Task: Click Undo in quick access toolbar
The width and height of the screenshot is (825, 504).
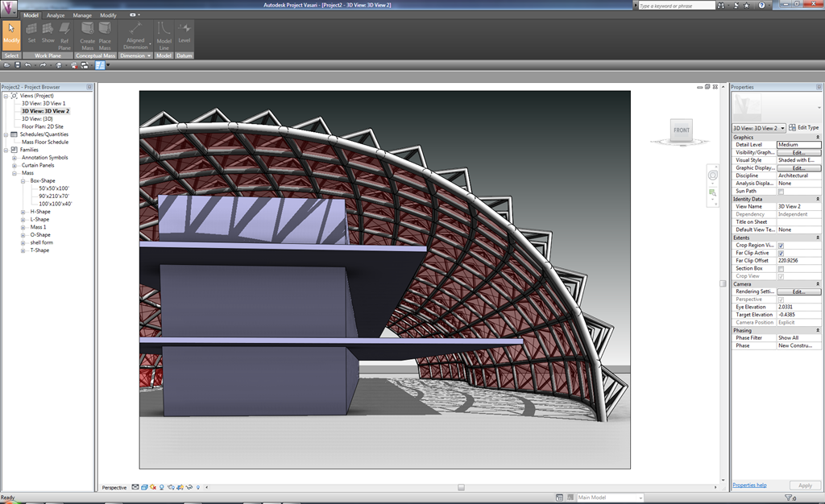Action: click(28, 65)
